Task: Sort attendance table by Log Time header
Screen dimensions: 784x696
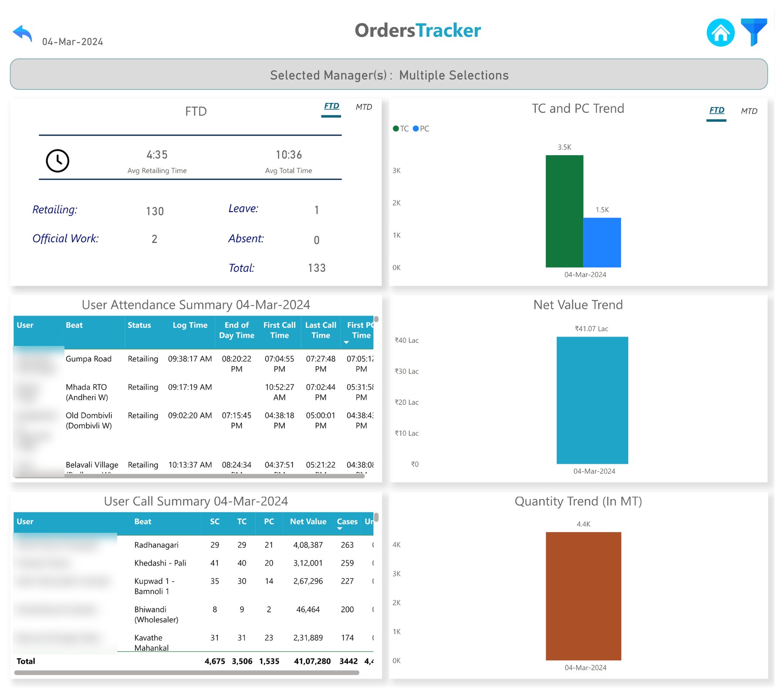Action: (190, 326)
